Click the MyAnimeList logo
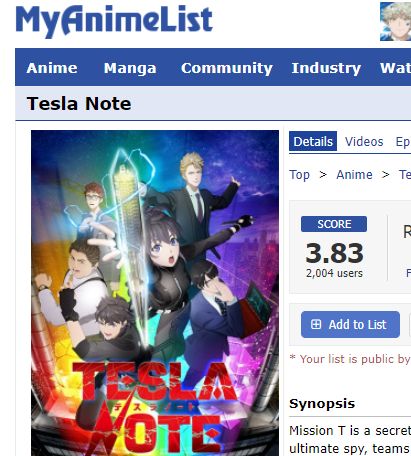411x456 pixels. click(x=114, y=21)
